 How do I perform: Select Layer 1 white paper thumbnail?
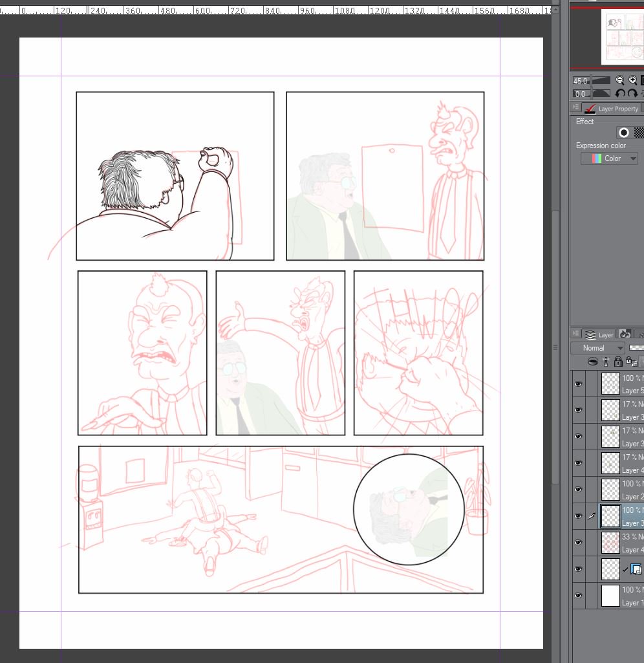(610, 596)
